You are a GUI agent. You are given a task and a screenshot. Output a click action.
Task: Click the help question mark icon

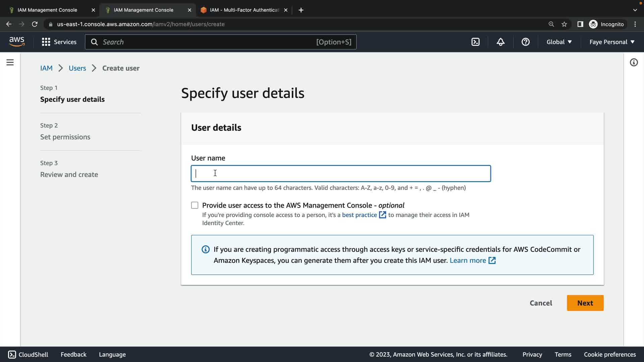click(525, 42)
